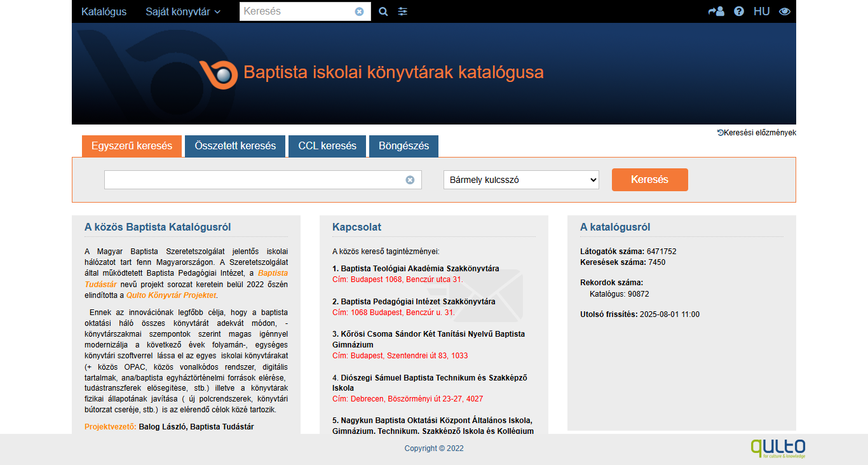Switch language with HU button
This screenshot has height=465, width=868.
click(761, 11)
